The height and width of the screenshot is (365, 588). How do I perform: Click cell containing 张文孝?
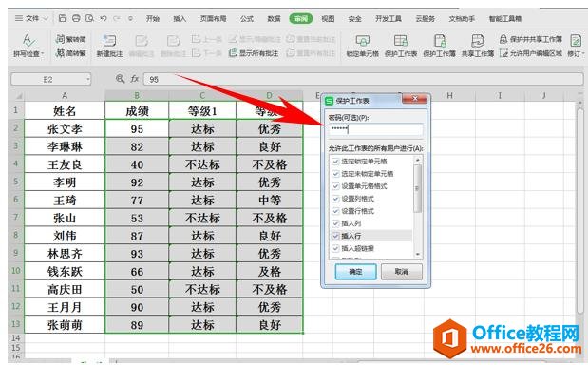pos(65,128)
